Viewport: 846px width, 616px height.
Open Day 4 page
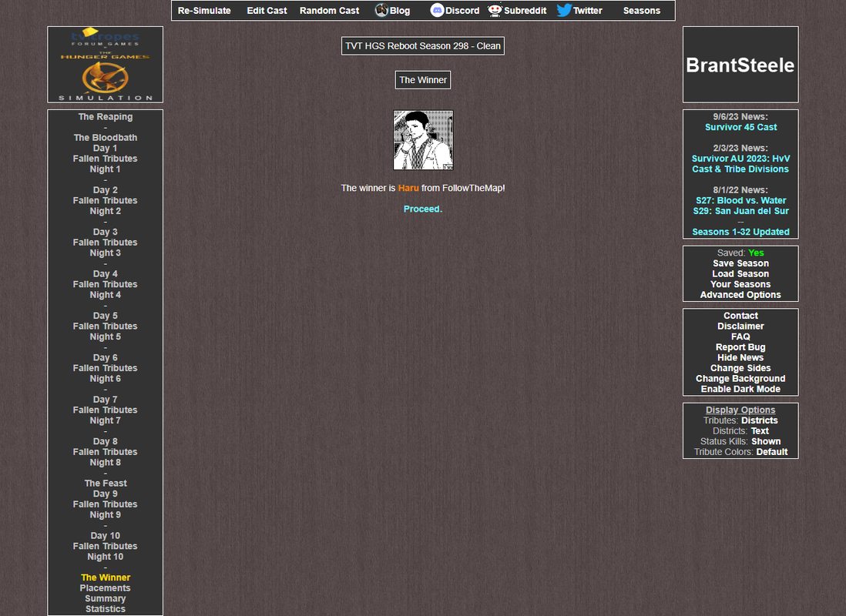106,273
